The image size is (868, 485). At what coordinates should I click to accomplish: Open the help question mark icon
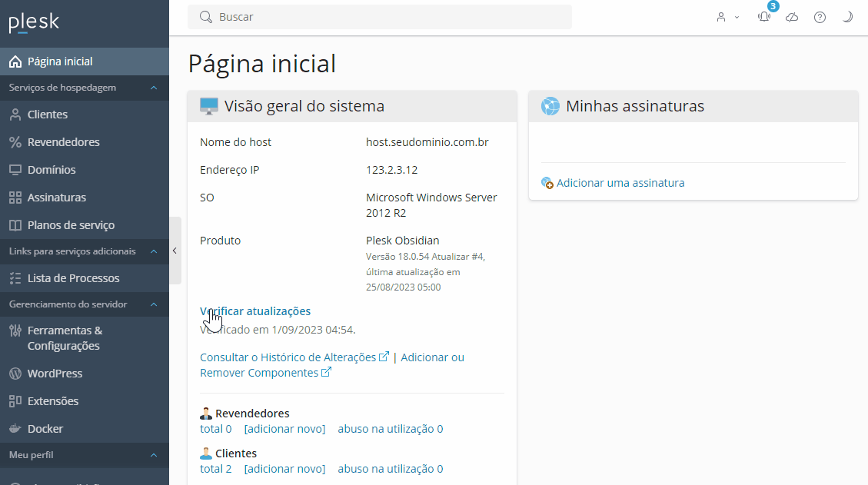[820, 17]
